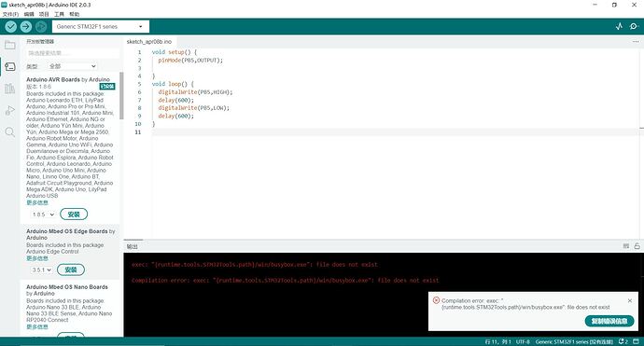Select the Boards Manager sidebar icon

click(x=10, y=66)
